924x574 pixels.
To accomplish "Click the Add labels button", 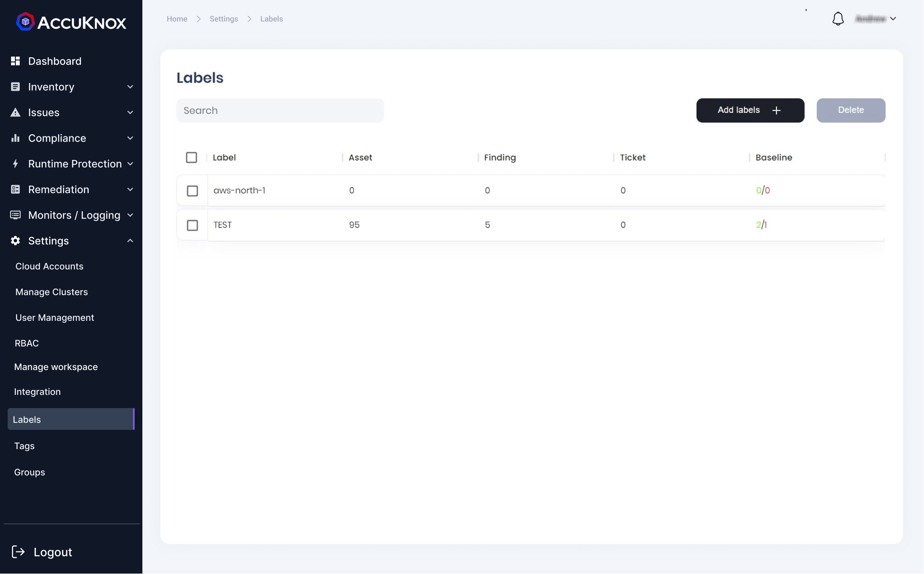I will coord(750,110).
